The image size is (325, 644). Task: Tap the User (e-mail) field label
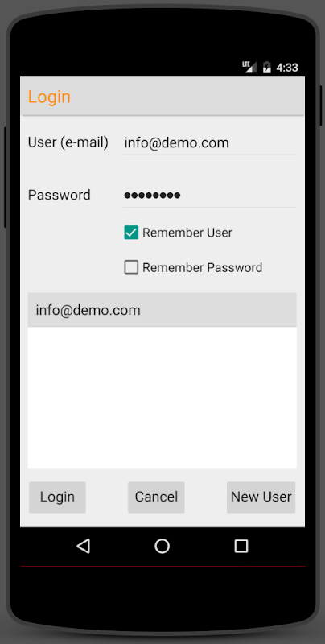[68, 142]
